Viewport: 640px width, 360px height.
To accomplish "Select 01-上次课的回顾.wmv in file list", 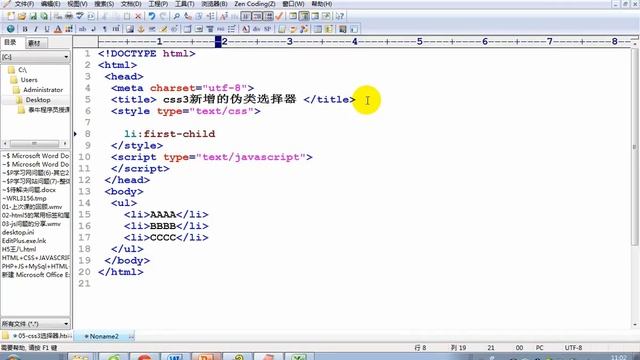I will pyautogui.click(x=32, y=207).
